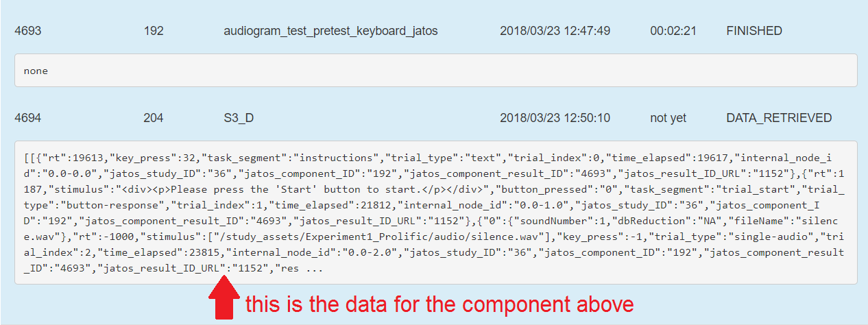Click component ID 192
This screenshot has height=325, width=868.
[154, 31]
